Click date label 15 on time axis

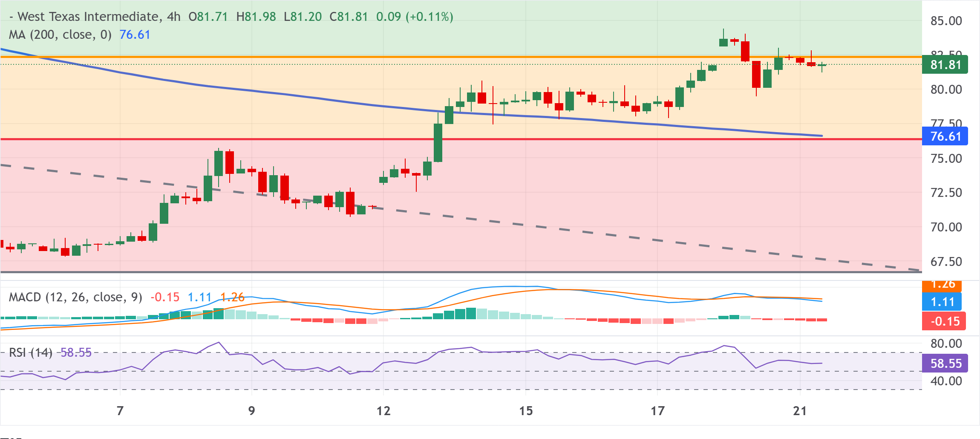click(x=526, y=411)
